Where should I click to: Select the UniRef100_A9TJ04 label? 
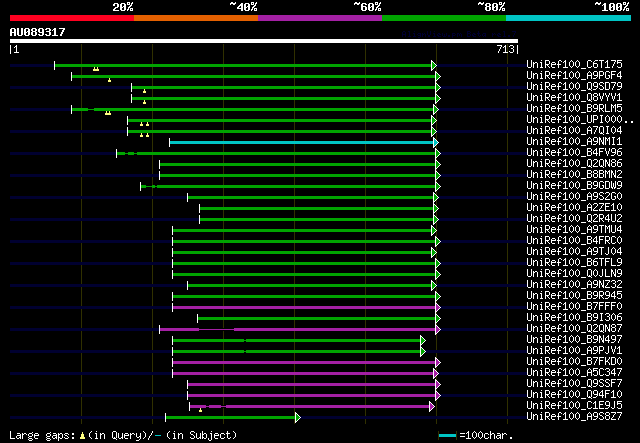[574, 252]
